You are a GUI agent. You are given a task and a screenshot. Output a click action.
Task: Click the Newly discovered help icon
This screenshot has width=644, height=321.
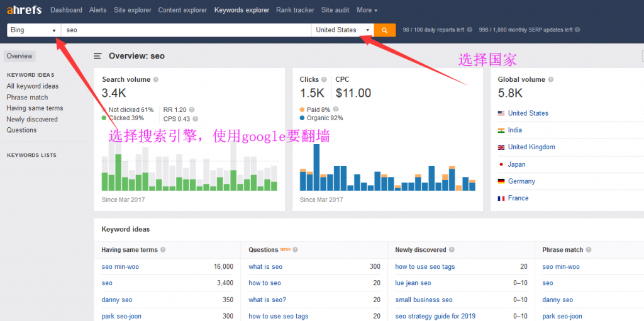click(452, 250)
